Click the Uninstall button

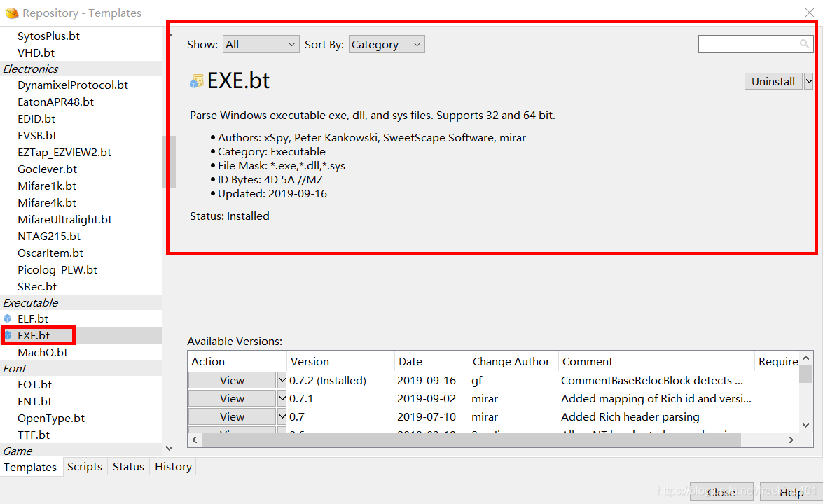coord(773,81)
